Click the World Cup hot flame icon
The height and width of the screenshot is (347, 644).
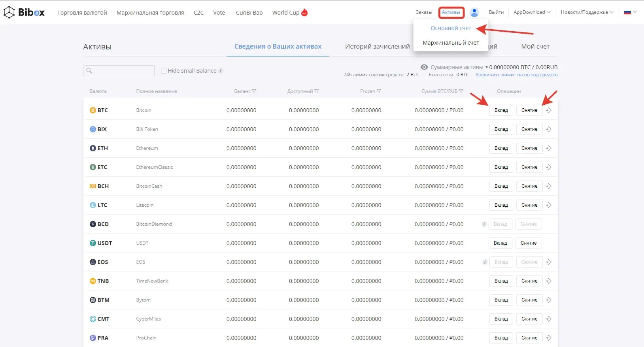304,13
